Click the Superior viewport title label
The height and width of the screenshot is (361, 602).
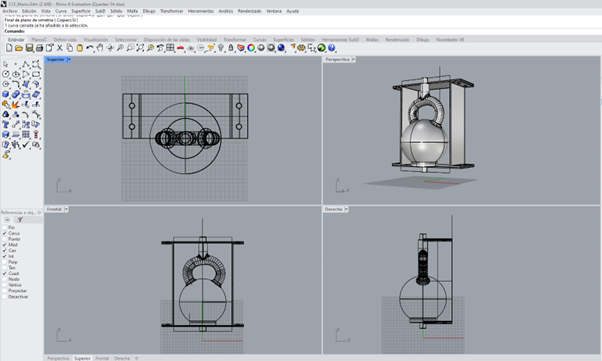pos(56,60)
